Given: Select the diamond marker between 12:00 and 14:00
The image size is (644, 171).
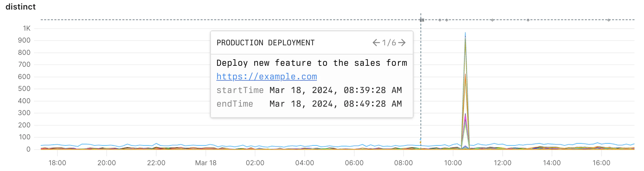Looking at the screenshot, I should coord(528,20).
